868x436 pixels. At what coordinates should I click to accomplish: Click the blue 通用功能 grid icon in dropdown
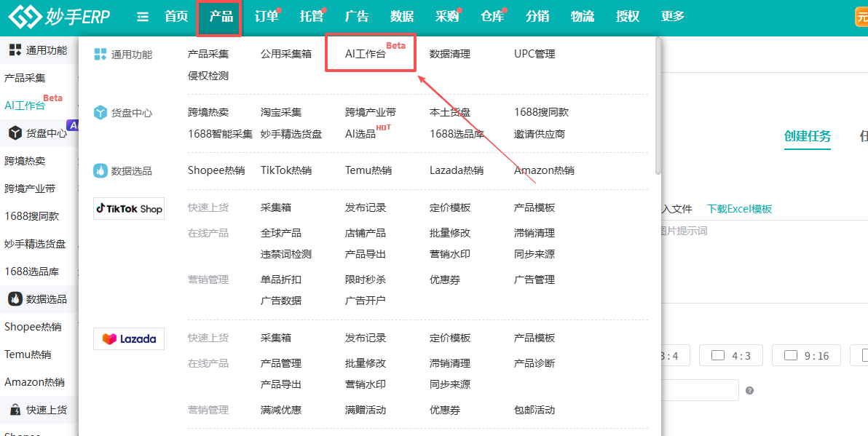[x=100, y=54]
